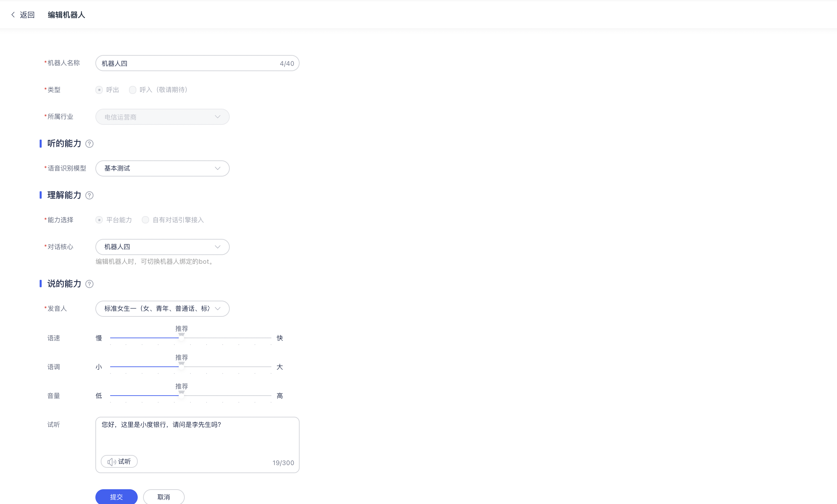
Task: Click the 音量 slider handle
Action: 181,396
